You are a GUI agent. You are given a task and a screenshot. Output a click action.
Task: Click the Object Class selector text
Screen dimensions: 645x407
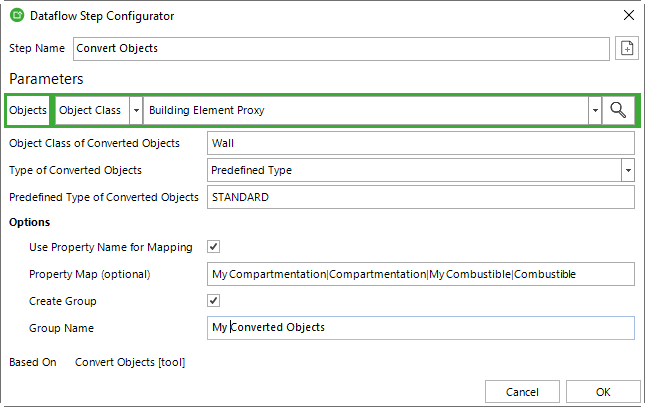(x=90, y=110)
